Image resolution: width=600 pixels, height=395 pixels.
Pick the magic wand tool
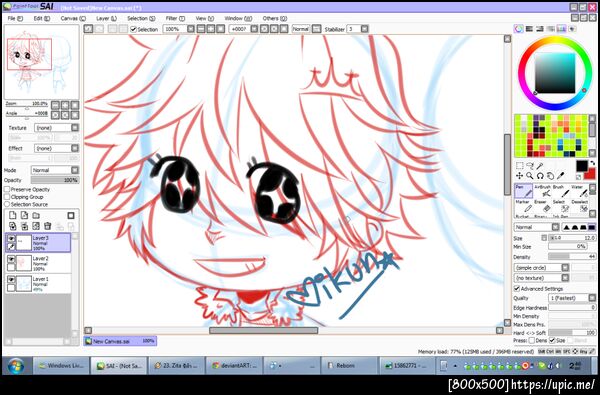point(540,166)
